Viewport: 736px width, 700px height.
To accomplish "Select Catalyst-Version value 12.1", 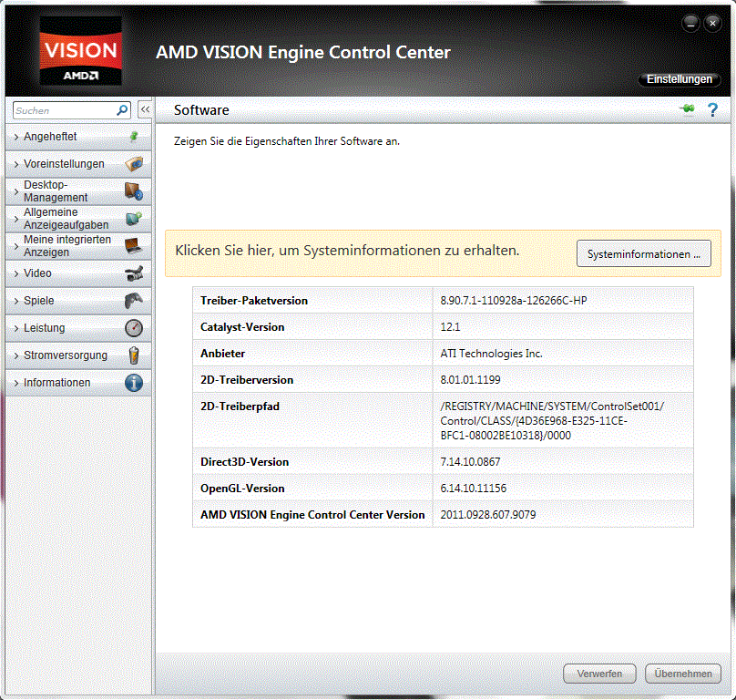I will tap(450, 327).
